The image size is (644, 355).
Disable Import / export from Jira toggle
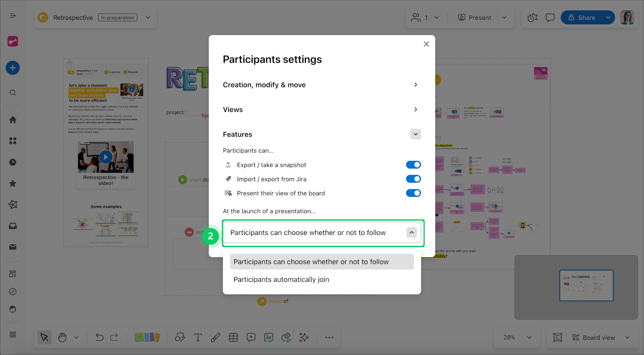pos(413,179)
